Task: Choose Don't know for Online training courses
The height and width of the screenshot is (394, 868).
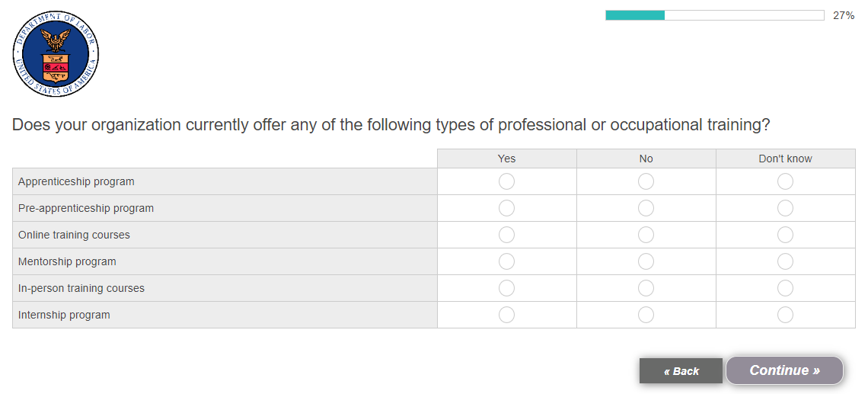Action: point(785,235)
